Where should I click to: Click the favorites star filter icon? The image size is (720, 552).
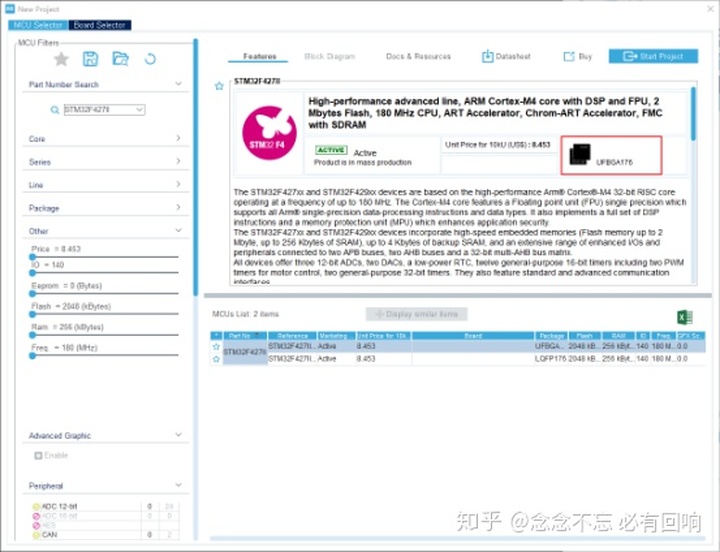tap(61, 59)
